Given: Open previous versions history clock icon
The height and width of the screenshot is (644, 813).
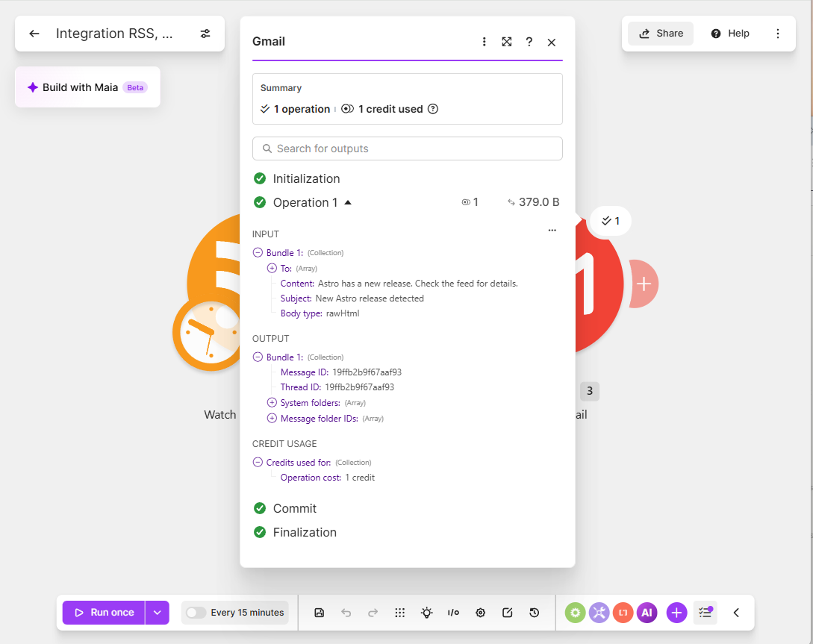Looking at the screenshot, I should pyautogui.click(x=534, y=613).
